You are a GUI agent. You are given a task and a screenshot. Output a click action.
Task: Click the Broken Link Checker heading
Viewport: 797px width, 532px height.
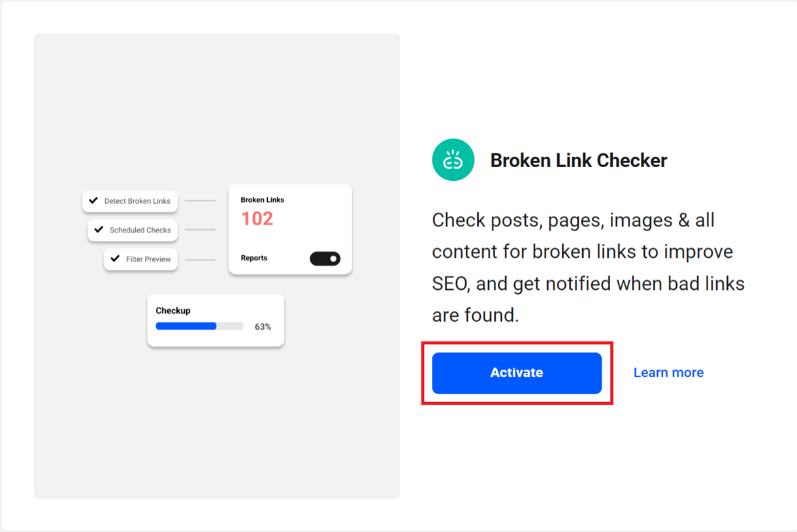tap(579, 161)
